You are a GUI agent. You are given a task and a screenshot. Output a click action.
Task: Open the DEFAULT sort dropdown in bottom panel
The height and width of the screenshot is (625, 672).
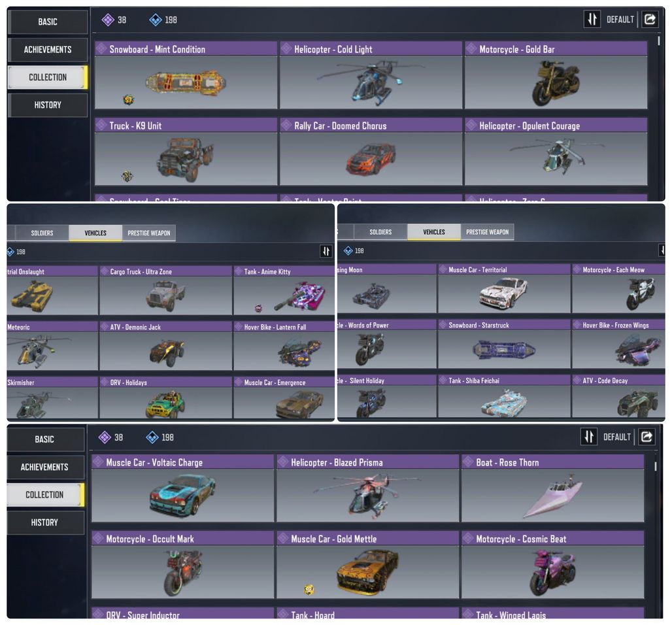click(616, 437)
